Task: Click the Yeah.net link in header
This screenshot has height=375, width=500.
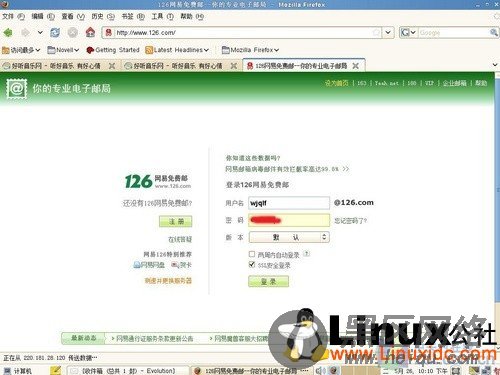Action: pos(387,83)
